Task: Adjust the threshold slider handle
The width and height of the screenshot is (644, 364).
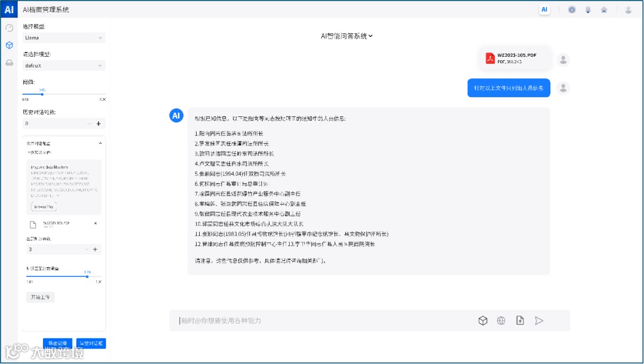Action: pos(42,94)
